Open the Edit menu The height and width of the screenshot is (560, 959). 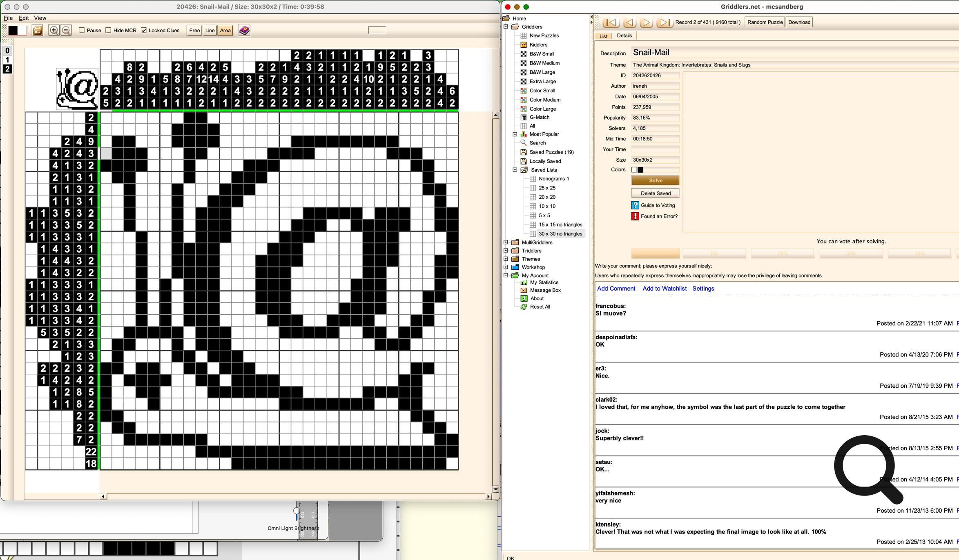coord(24,18)
